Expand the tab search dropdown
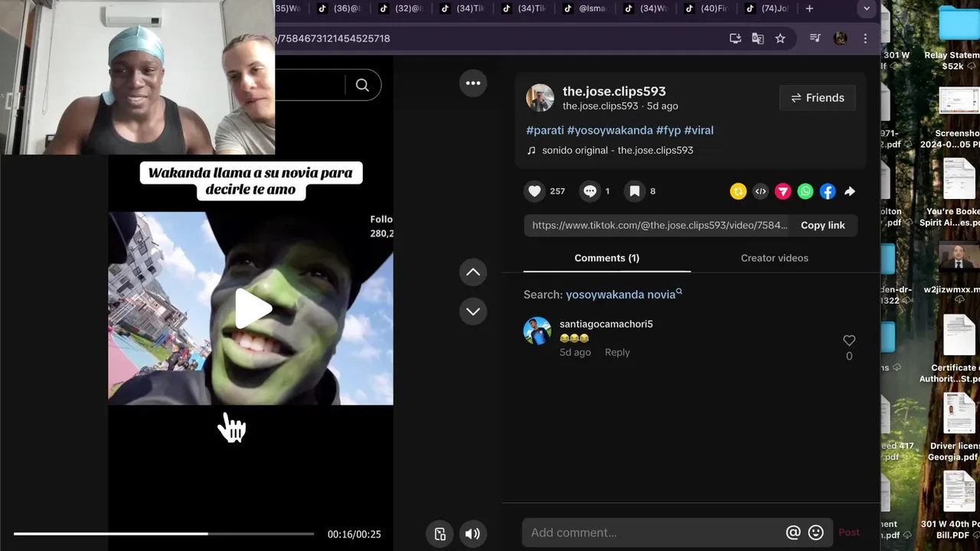 [x=867, y=8]
